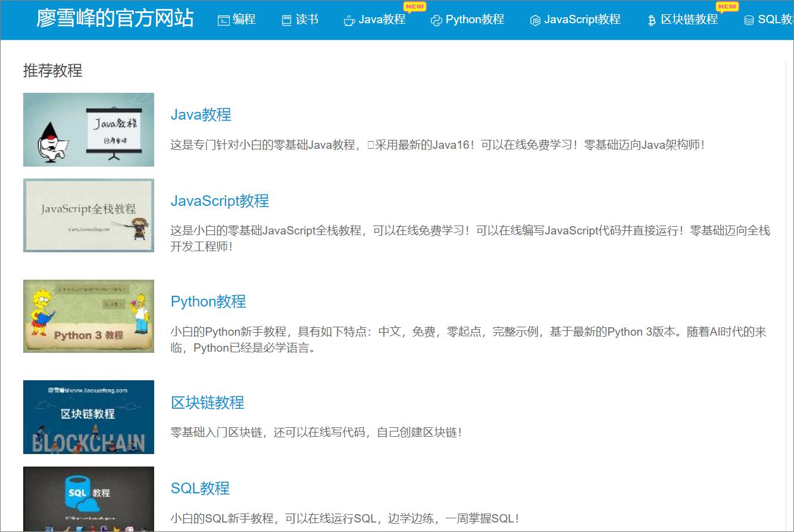Click the database icon next to SQL教程

[x=749, y=20]
